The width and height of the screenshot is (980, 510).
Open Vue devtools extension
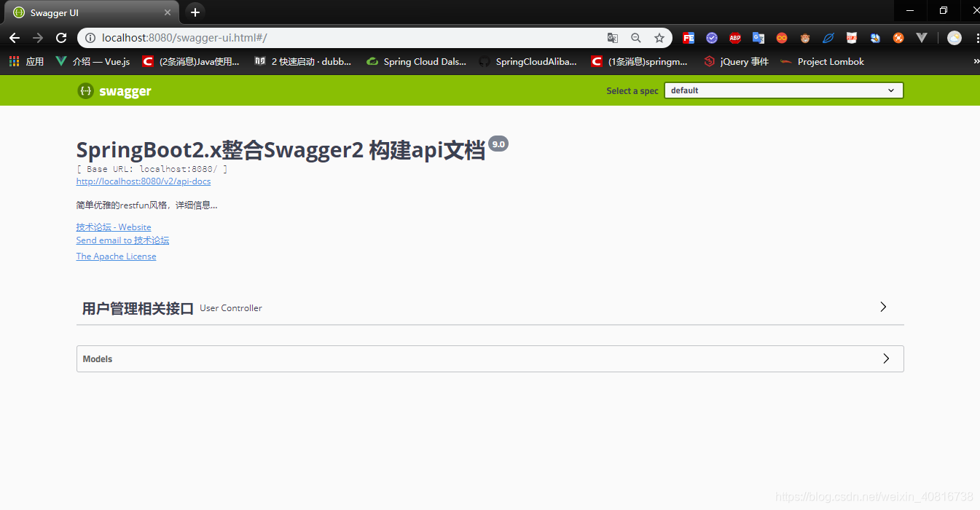(x=922, y=38)
